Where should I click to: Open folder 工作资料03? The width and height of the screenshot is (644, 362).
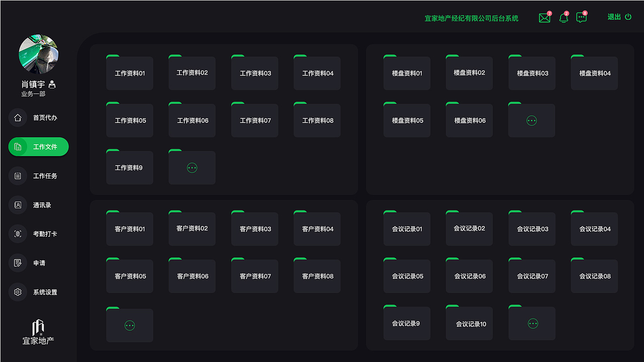click(255, 72)
